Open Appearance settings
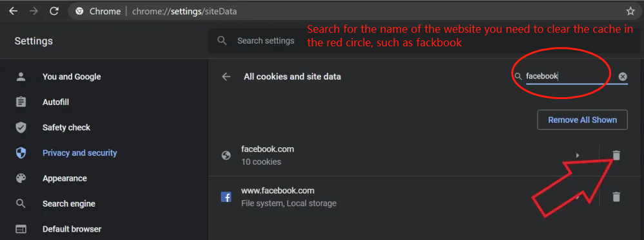The width and height of the screenshot is (644, 240). coord(64,178)
